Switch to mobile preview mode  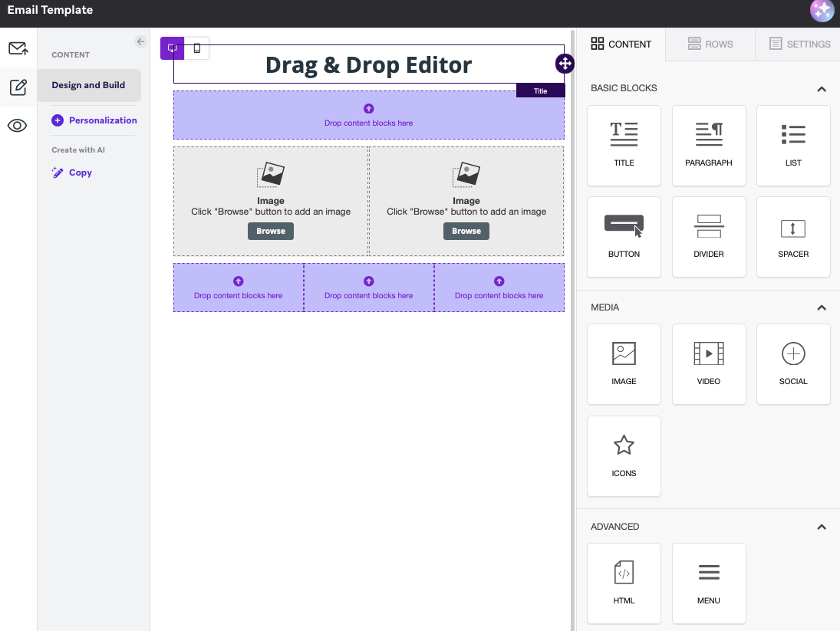coord(196,48)
